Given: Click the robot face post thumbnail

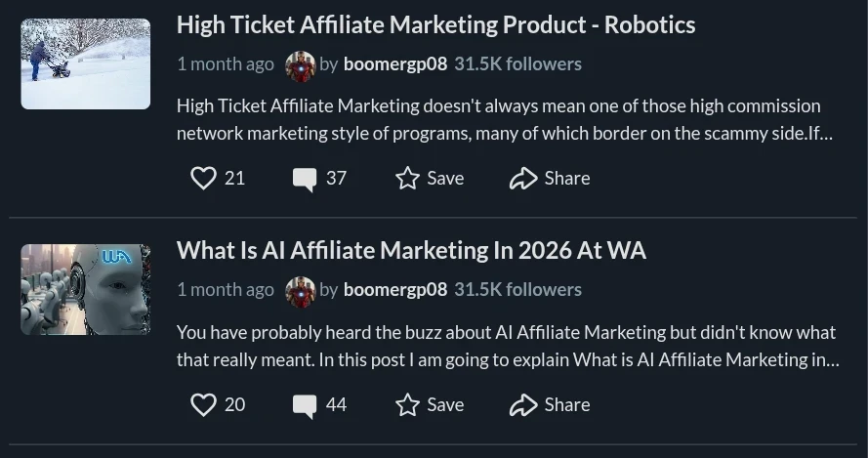Looking at the screenshot, I should coord(86,289).
